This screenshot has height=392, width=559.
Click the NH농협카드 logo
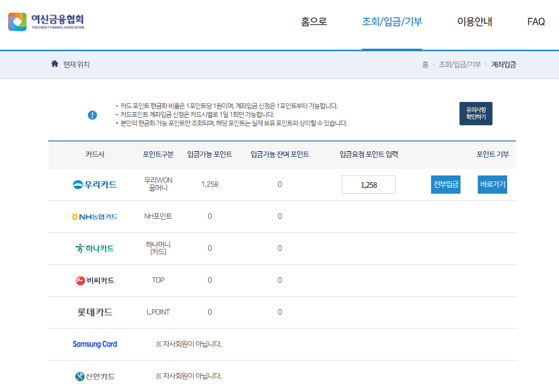(x=95, y=217)
